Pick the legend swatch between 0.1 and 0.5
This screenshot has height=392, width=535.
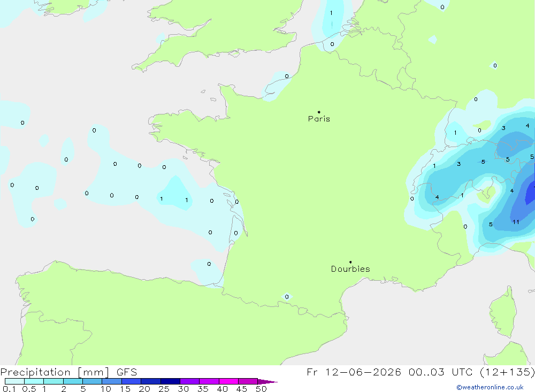14,381
